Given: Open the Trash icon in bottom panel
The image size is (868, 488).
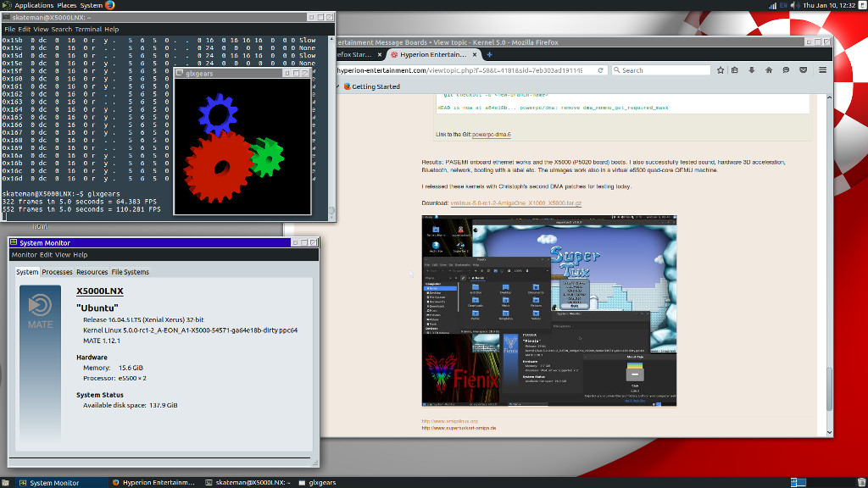Looking at the screenshot, I should click(x=862, y=482).
